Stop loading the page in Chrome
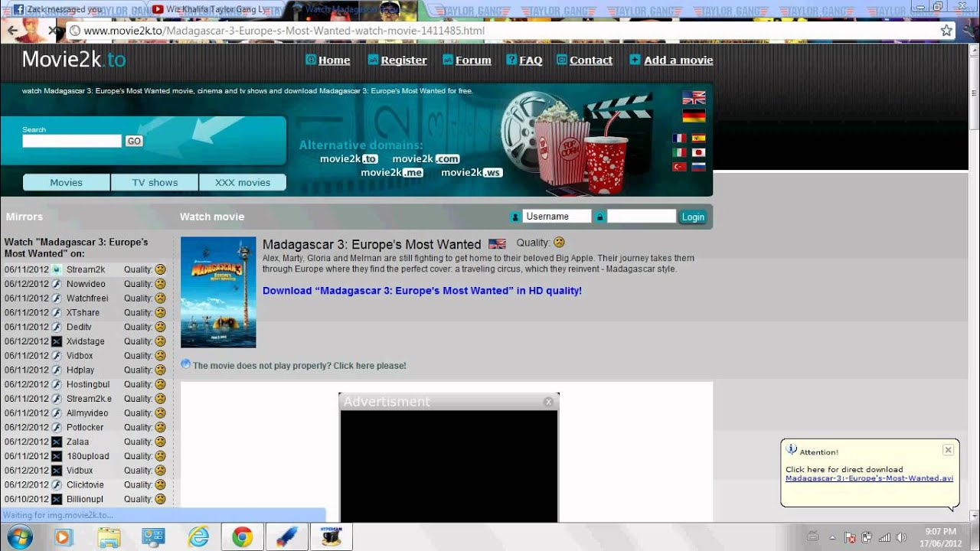This screenshot has height=551, width=980. coord(51,31)
